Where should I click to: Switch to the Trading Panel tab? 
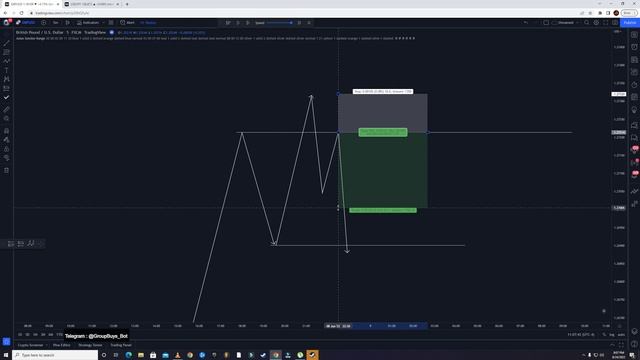click(121, 345)
